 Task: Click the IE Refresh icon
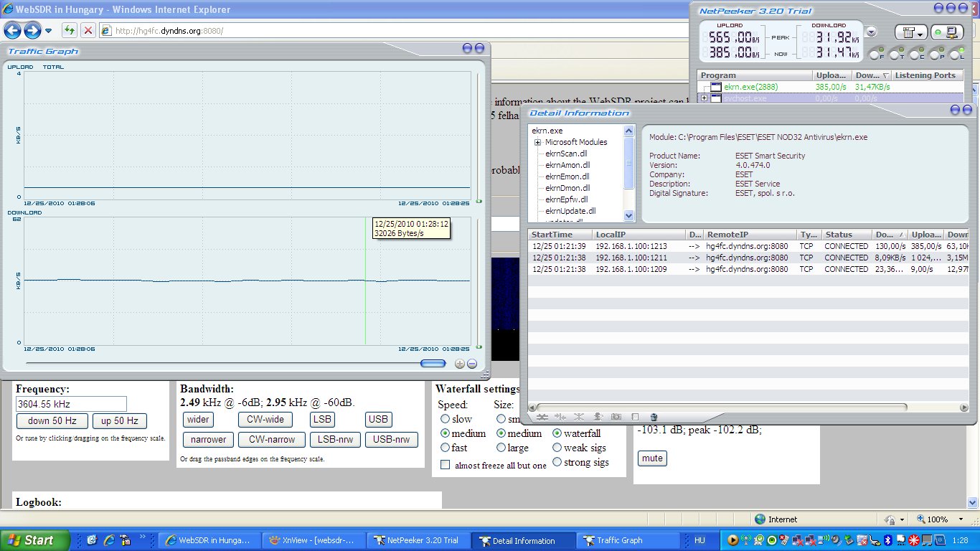coord(70,30)
